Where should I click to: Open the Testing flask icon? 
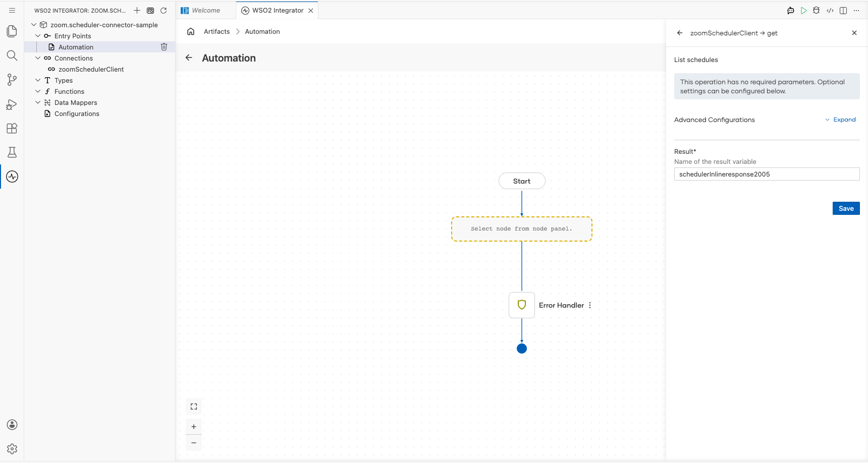pos(12,152)
